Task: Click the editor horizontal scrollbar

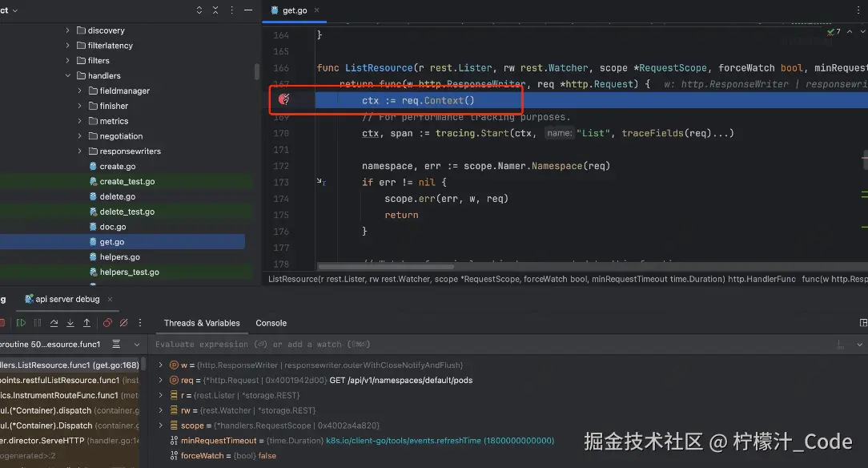Action: [386, 266]
